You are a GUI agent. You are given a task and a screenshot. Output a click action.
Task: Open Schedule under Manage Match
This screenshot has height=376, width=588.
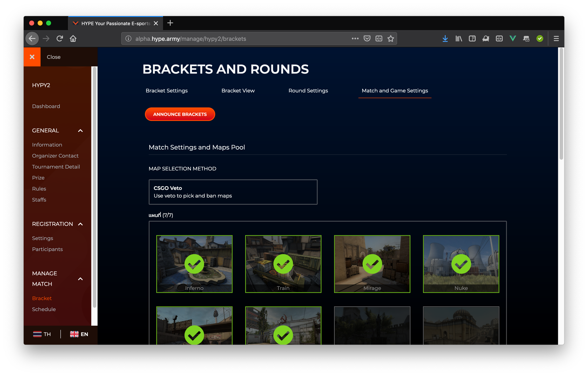click(x=44, y=309)
